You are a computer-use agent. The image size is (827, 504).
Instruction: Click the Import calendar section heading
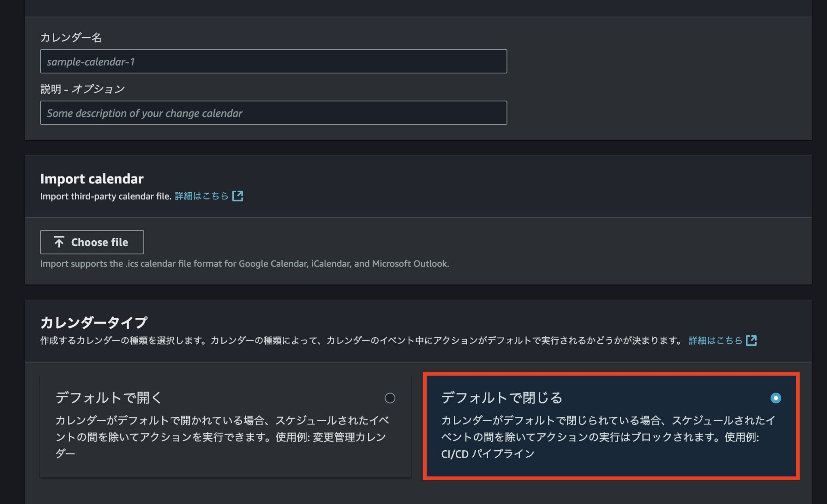92,179
